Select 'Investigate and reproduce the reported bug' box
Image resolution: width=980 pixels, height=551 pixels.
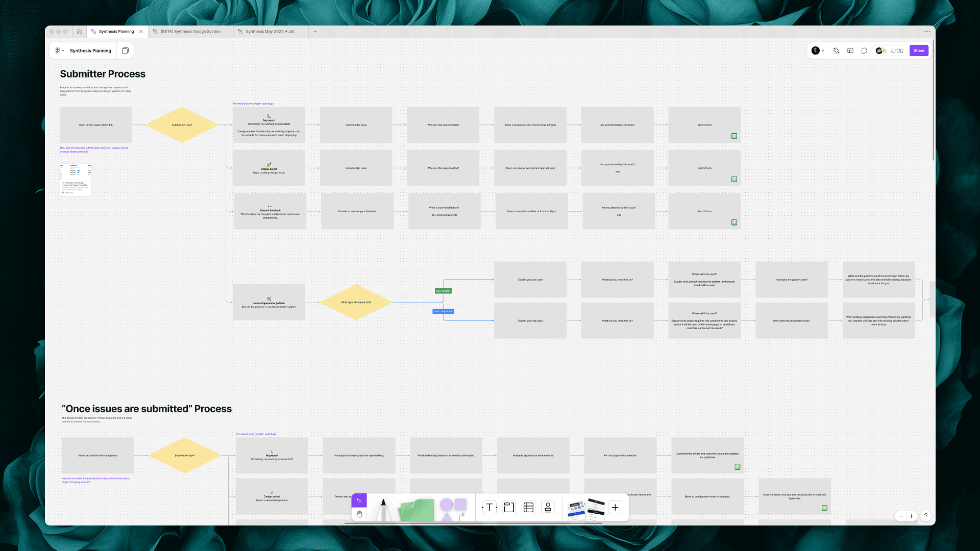point(359,456)
